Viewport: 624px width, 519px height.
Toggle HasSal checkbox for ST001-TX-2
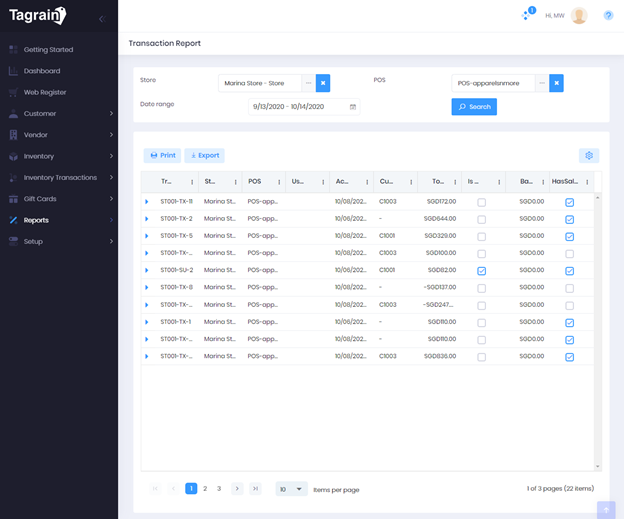pos(569,219)
